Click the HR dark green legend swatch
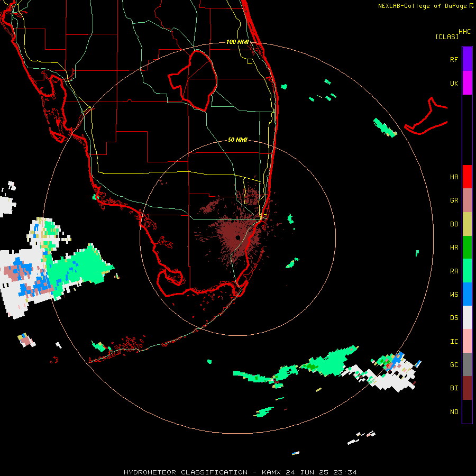Viewport: 476px width, 476px height. point(467,248)
